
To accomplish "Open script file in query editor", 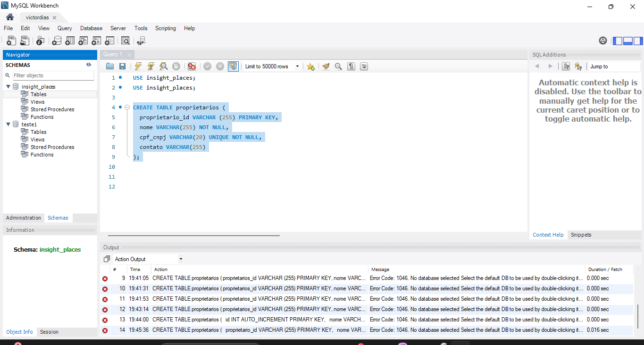I will [x=110, y=66].
